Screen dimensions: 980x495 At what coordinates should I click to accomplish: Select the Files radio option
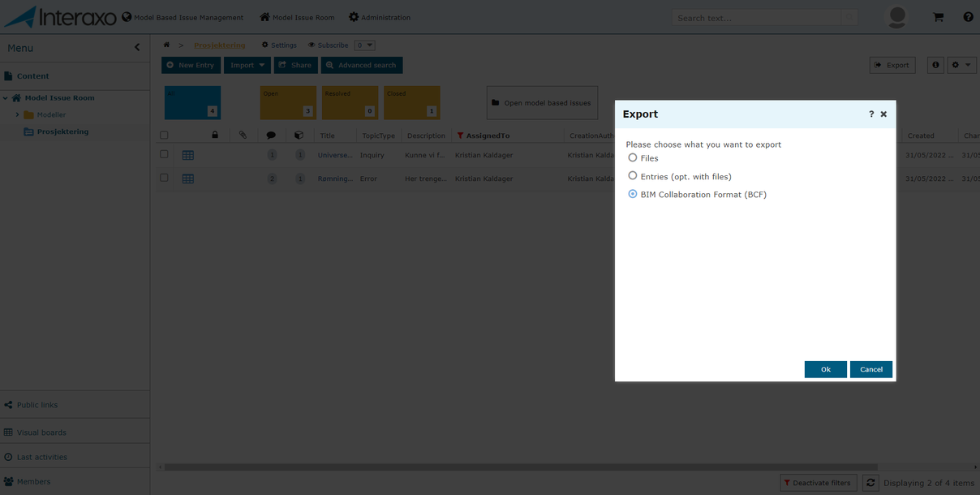pyautogui.click(x=633, y=158)
